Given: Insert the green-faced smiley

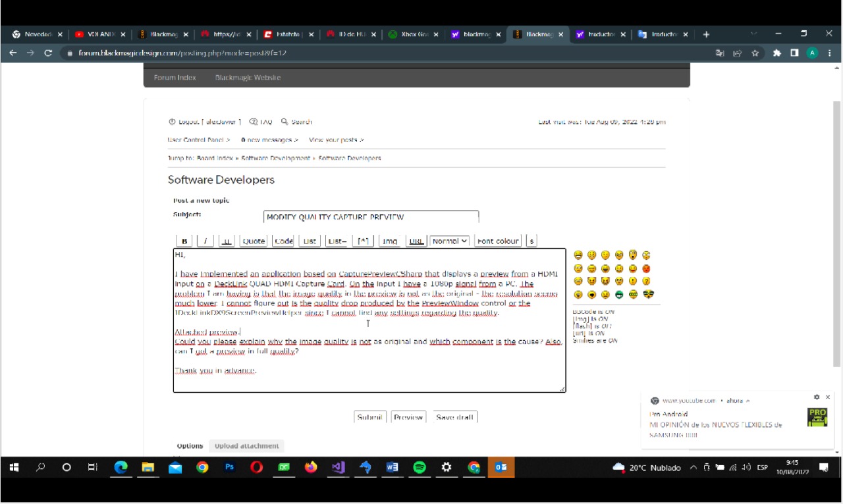Looking at the screenshot, I should 619,295.
